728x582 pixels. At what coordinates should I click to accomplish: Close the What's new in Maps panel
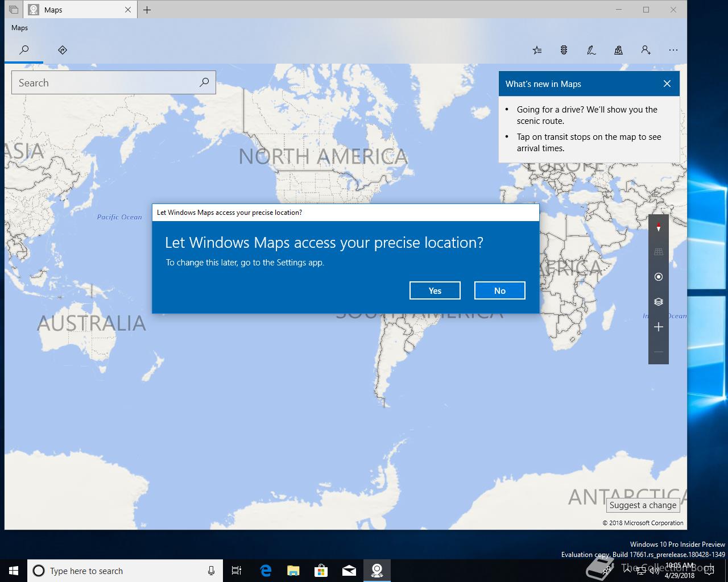[x=667, y=84]
